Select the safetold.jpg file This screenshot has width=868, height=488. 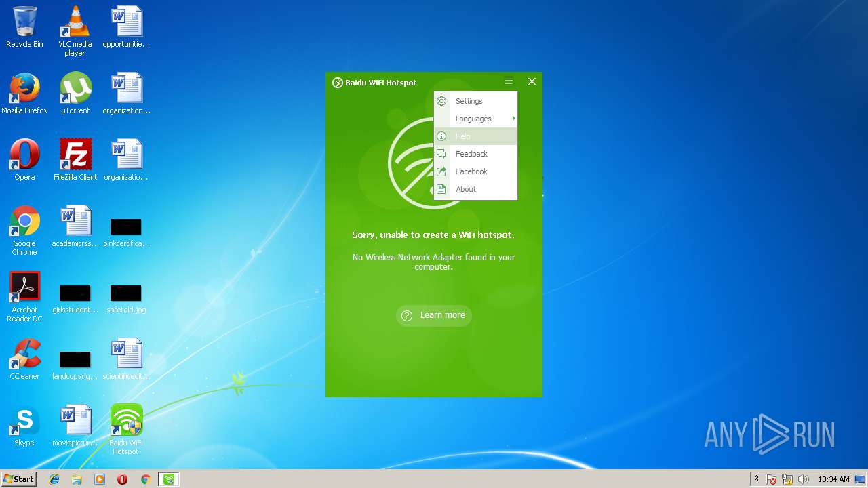pyautogui.click(x=125, y=298)
